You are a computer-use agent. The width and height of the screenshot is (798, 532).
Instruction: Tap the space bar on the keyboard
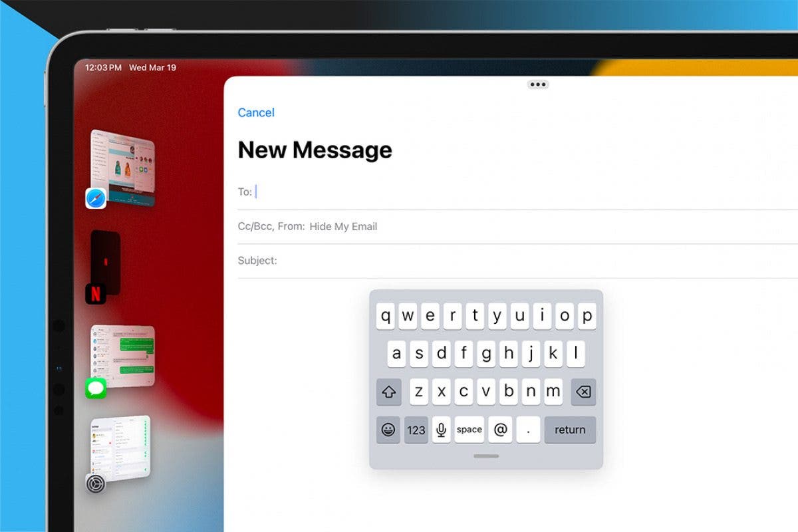(x=469, y=430)
